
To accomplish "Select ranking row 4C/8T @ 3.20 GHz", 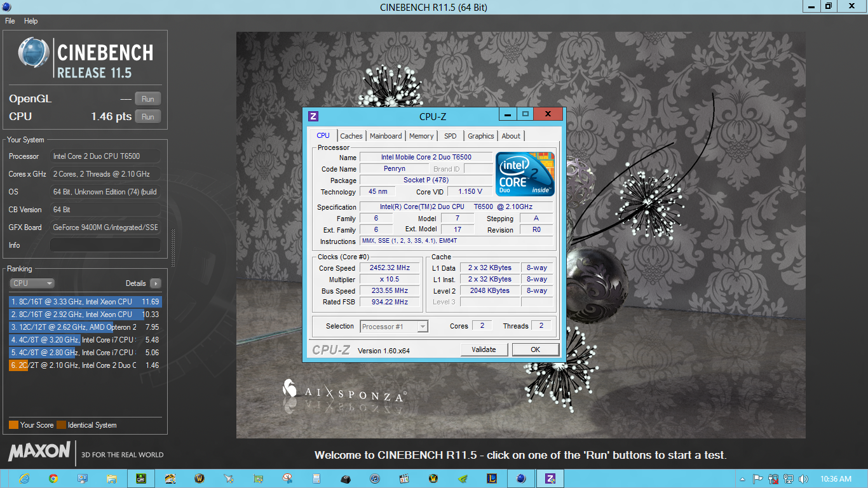I will tap(85, 340).
